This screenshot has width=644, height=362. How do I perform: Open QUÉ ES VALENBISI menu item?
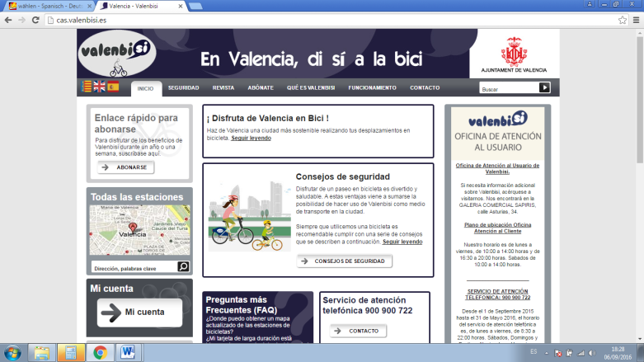[311, 88]
